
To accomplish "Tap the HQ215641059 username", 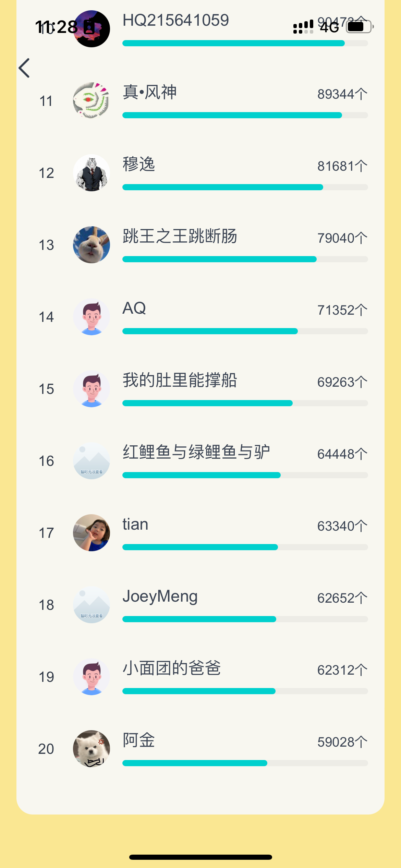I will (x=176, y=20).
